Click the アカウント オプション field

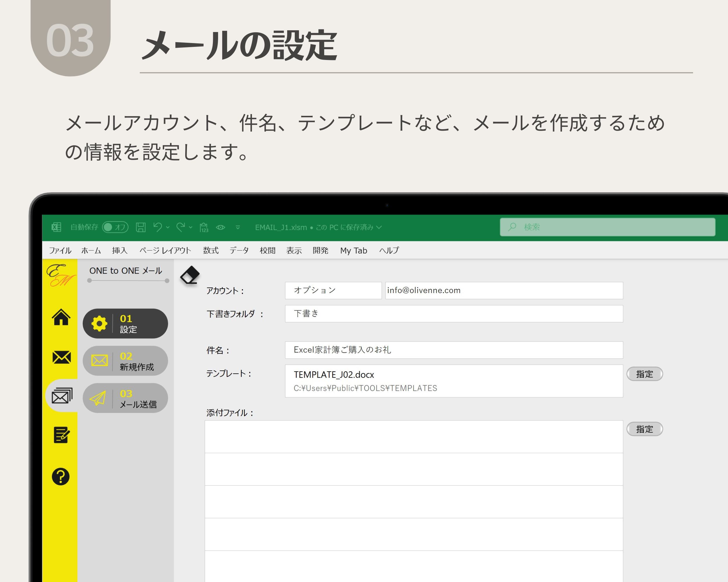tap(333, 290)
